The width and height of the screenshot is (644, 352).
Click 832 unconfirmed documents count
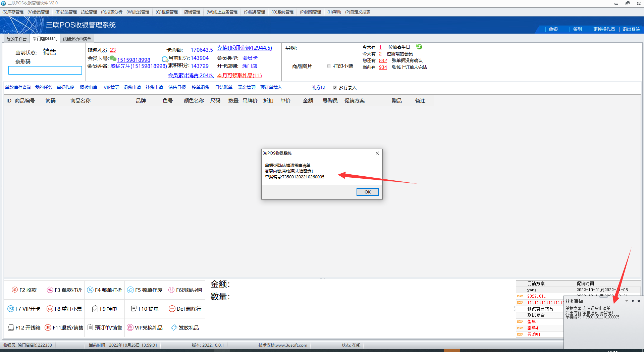[x=383, y=60]
